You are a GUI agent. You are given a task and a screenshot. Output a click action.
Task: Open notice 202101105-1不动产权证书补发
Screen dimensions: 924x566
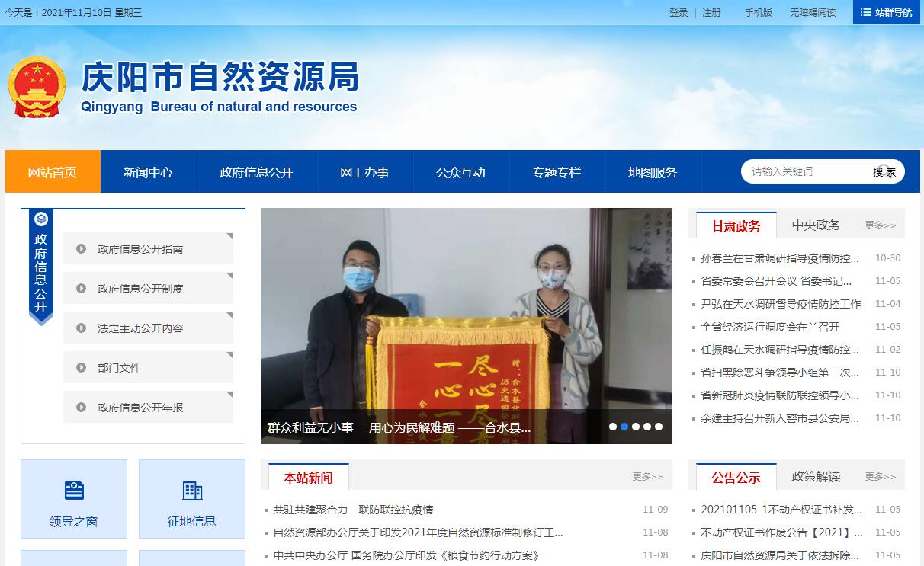click(x=781, y=510)
